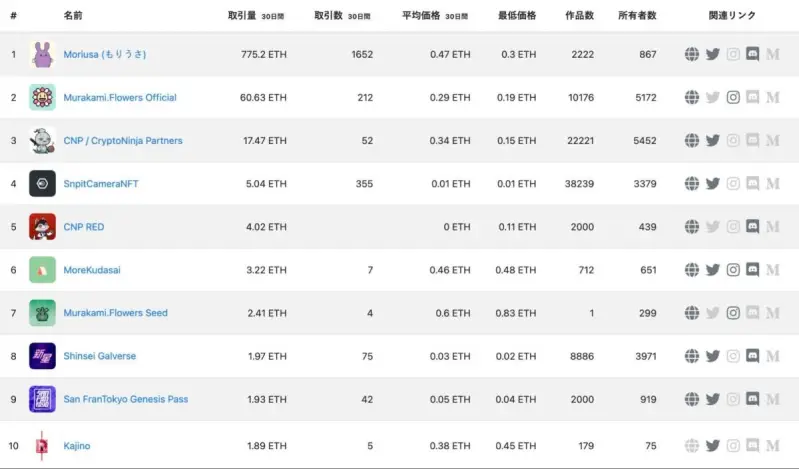Open the Moriusa (もりうさ) collection link

104,54
